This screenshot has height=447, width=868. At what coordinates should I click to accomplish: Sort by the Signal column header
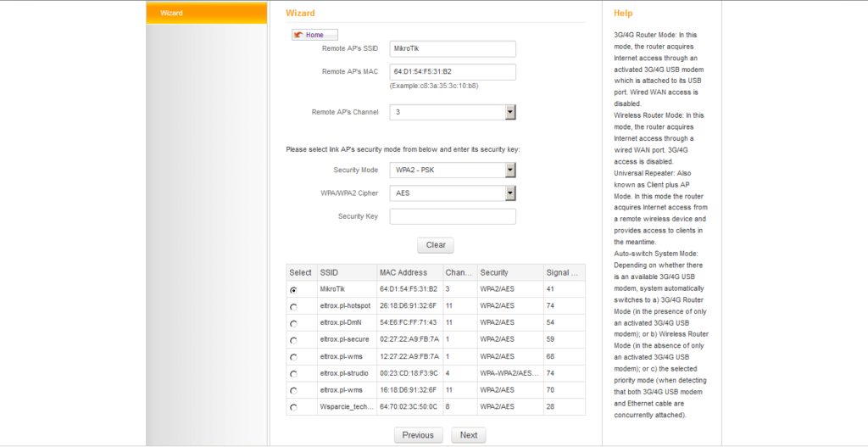[x=564, y=272]
